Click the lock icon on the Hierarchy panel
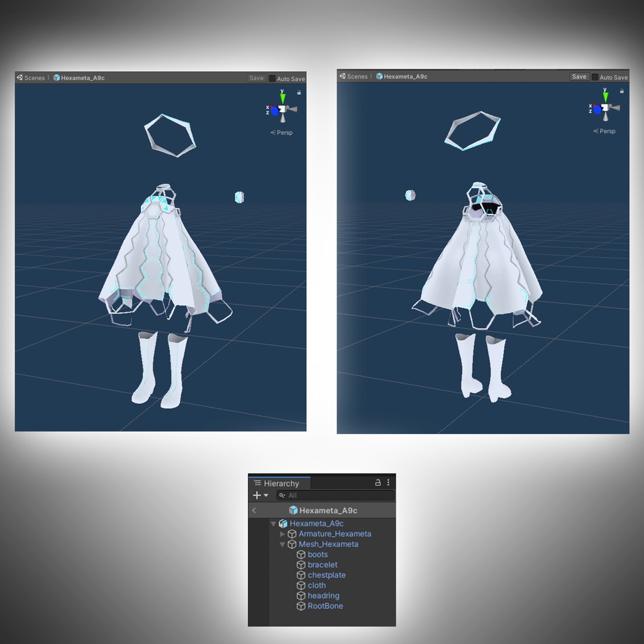 [x=378, y=483]
